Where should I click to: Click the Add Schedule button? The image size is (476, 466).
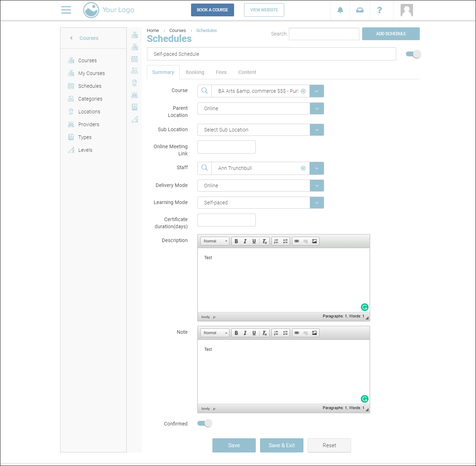pos(391,34)
